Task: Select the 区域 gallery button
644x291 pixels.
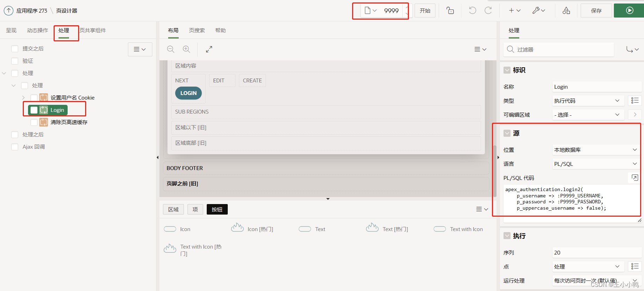Action: 173,209
